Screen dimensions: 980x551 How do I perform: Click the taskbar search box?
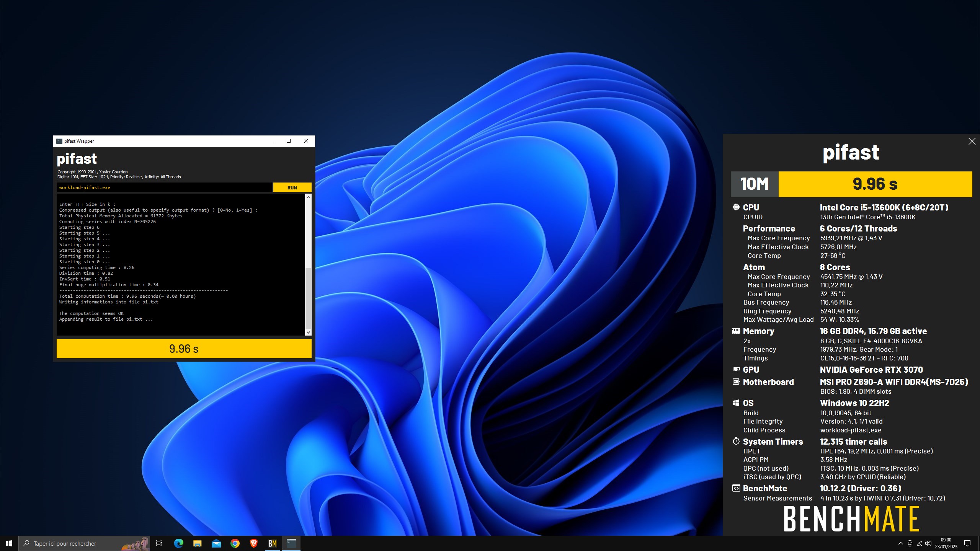click(84, 543)
